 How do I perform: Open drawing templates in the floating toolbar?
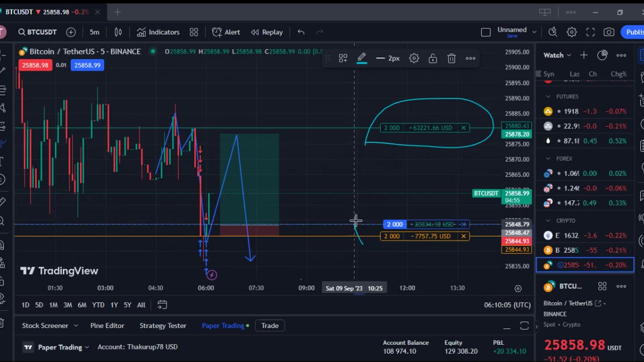coord(343,58)
